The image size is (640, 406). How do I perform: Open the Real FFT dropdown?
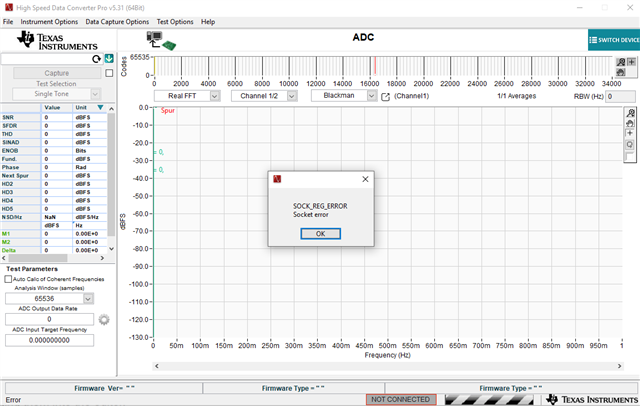pos(215,96)
